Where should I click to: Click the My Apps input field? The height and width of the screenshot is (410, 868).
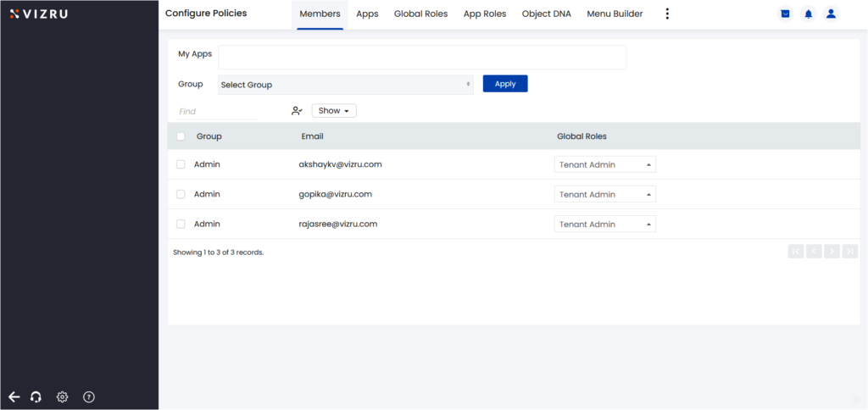point(422,57)
